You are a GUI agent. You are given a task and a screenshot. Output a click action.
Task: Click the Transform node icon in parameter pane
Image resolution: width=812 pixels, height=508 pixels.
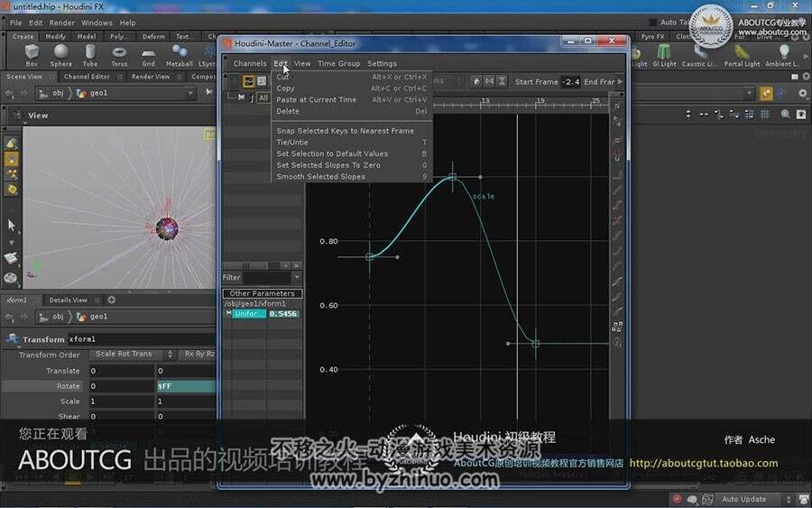12,338
